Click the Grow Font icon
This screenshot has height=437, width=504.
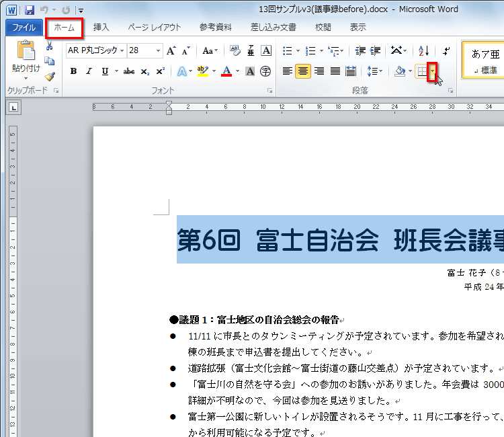[x=171, y=50]
